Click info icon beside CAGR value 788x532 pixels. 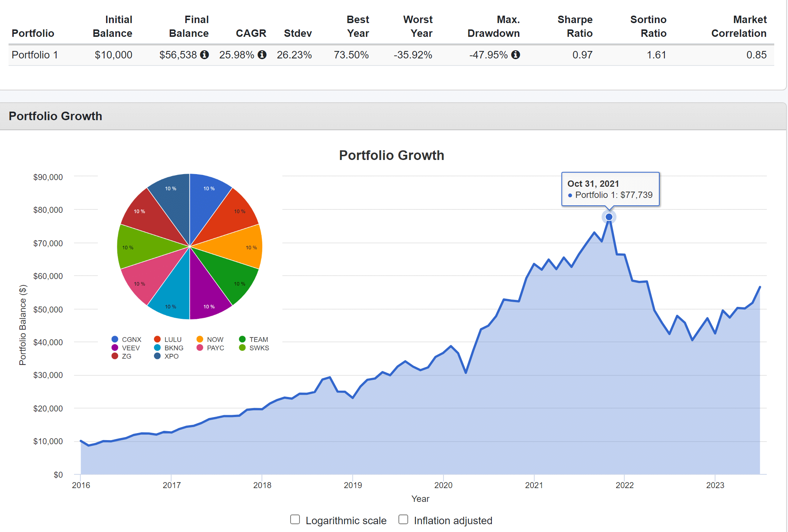[262, 55]
